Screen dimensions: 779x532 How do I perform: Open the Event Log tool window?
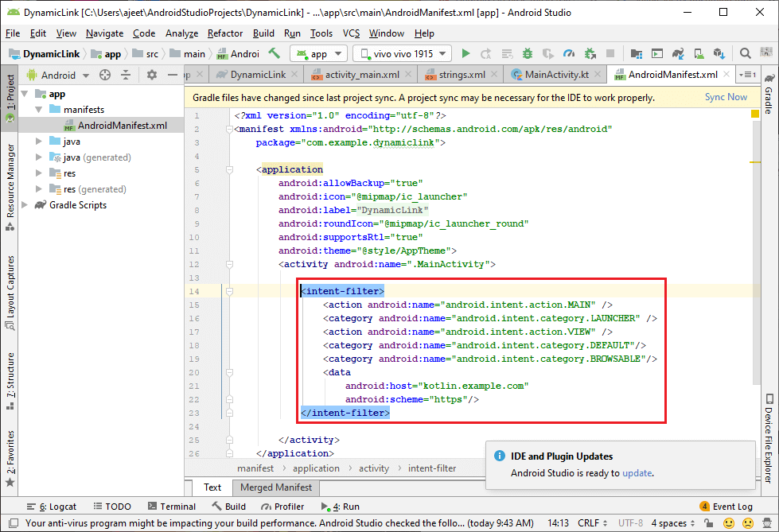click(726, 507)
